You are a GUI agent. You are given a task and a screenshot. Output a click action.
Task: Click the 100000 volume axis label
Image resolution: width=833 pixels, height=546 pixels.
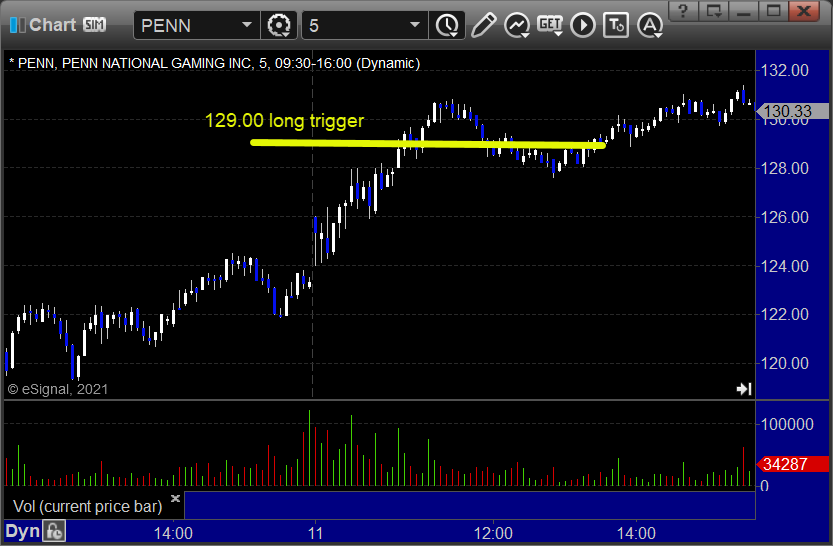click(x=787, y=424)
